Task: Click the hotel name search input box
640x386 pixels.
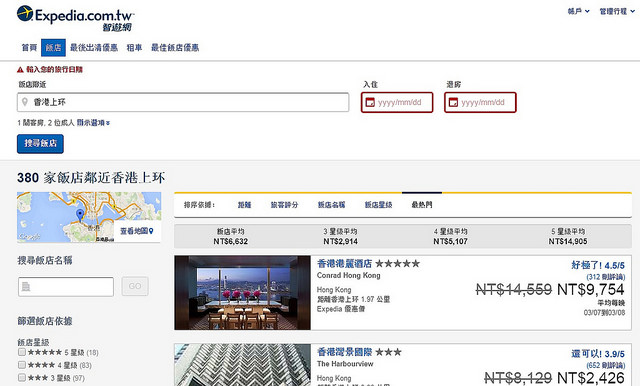Action: tap(66, 286)
